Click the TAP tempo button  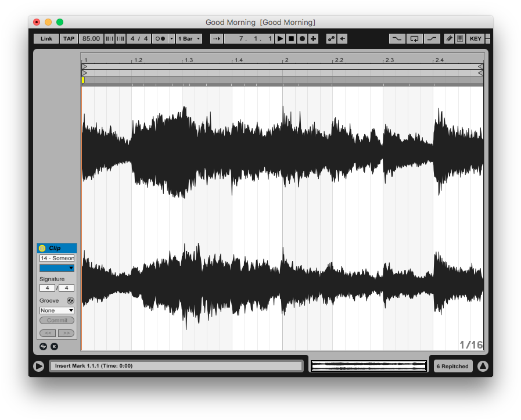tap(69, 39)
